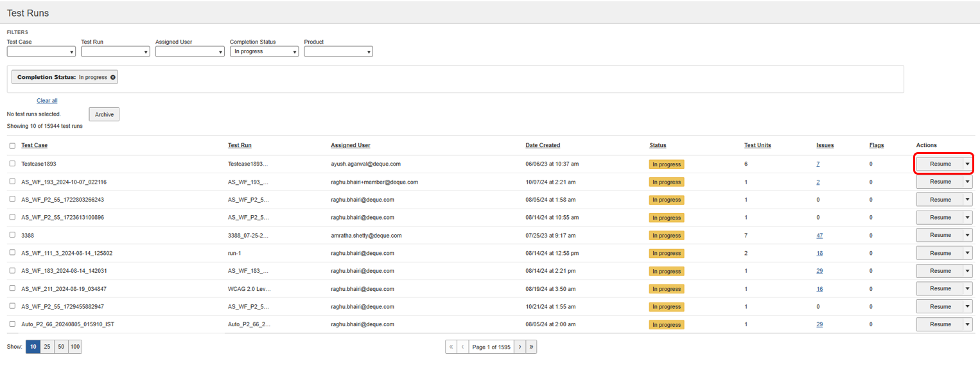The width and height of the screenshot is (980, 366).
Task: Sort table by Date Created column
Action: click(542, 146)
